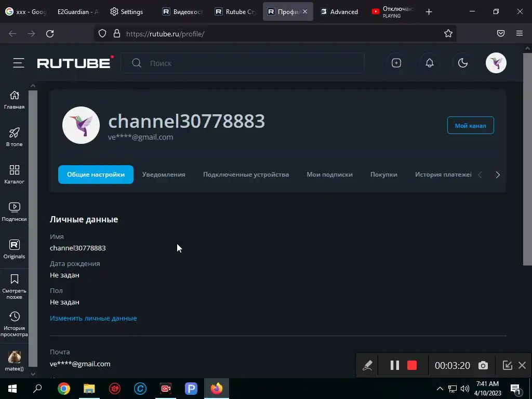Switch to the Уведомления tab
Viewport: 532px width, 399px height.
pyautogui.click(x=164, y=175)
